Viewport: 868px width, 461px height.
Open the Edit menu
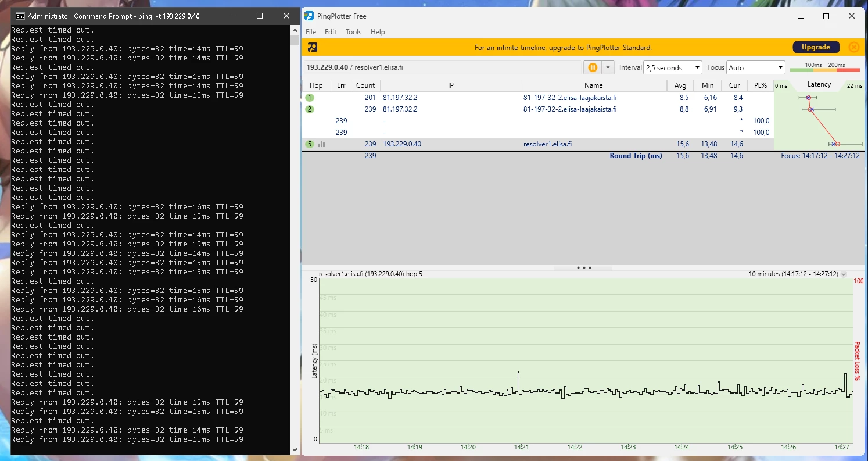(x=331, y=32)
